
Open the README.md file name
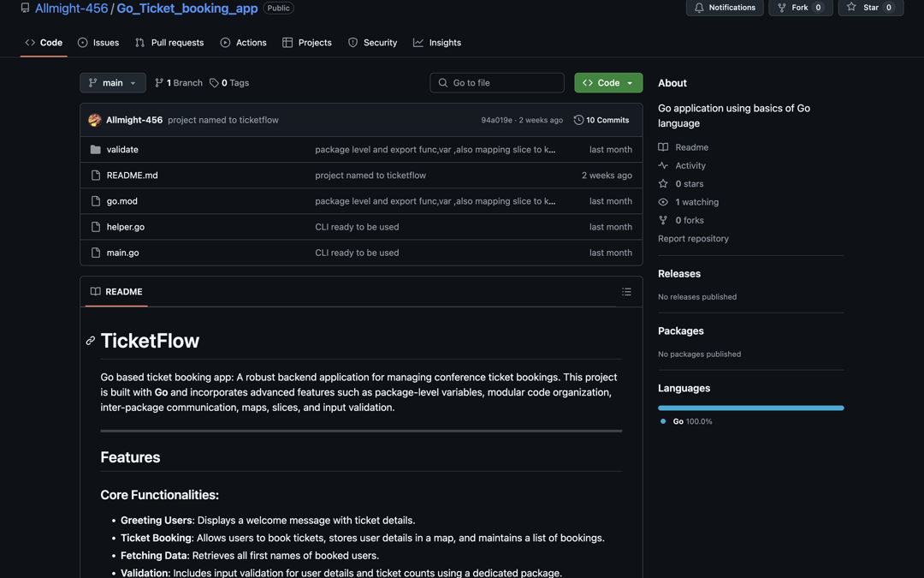tap(132, 176)
